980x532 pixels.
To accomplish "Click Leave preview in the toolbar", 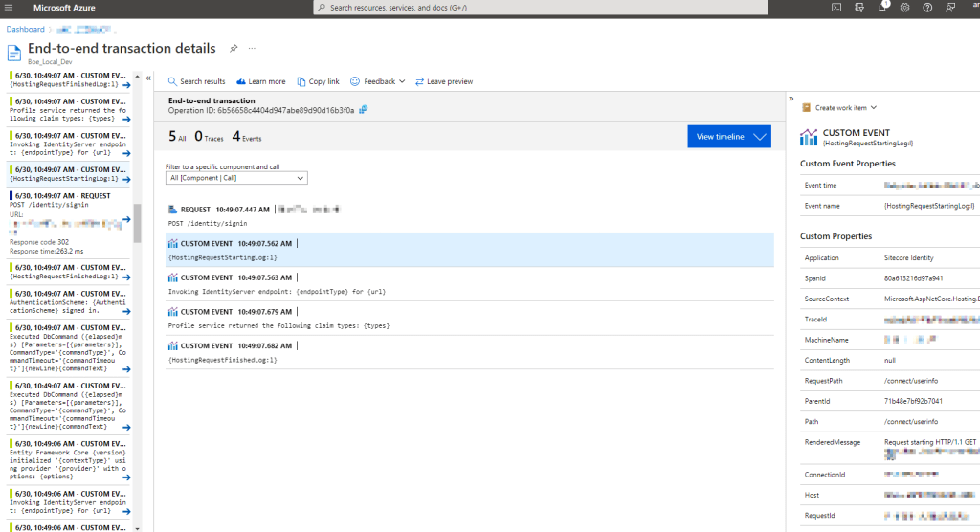I will point(444,82).
